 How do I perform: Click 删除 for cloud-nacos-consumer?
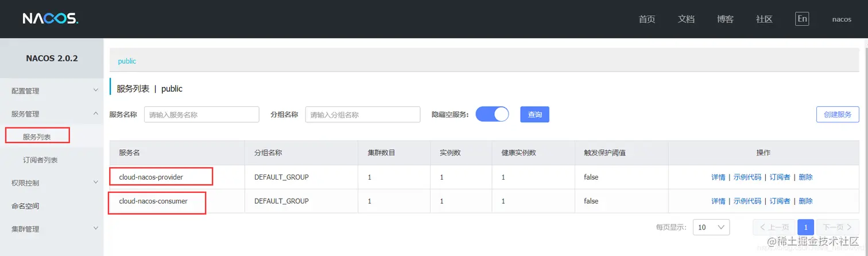click(x=805, y=201)
